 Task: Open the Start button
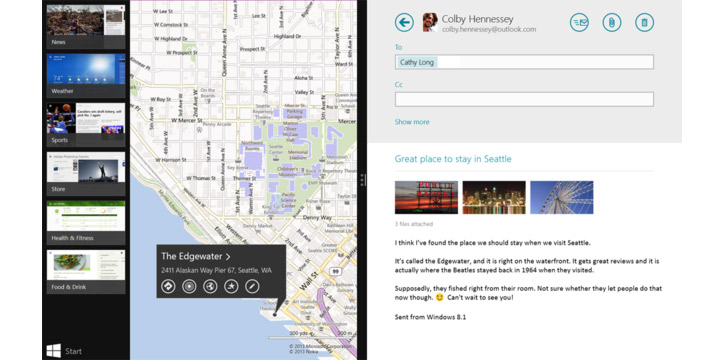[x=64, y=351]
